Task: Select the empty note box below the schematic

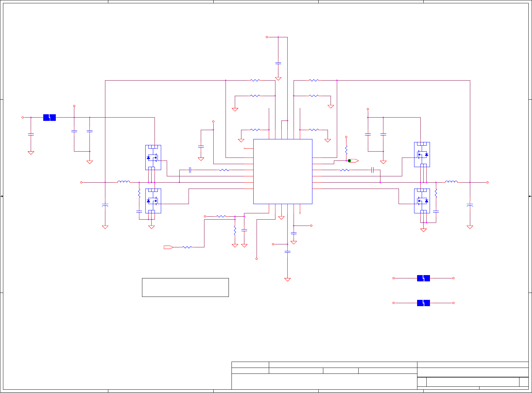Action: tap(185, 287)
